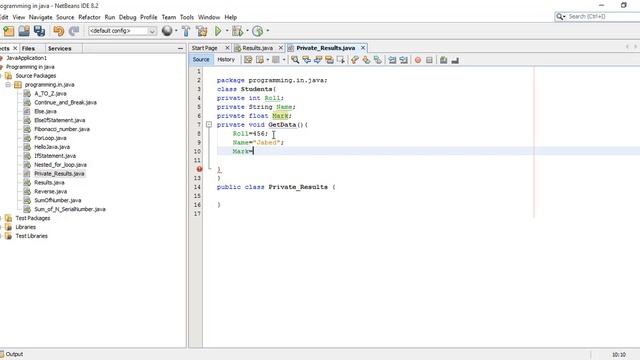Open the Tools menu
This screenshot has width=640, height=360.
[x=187, y=17]
